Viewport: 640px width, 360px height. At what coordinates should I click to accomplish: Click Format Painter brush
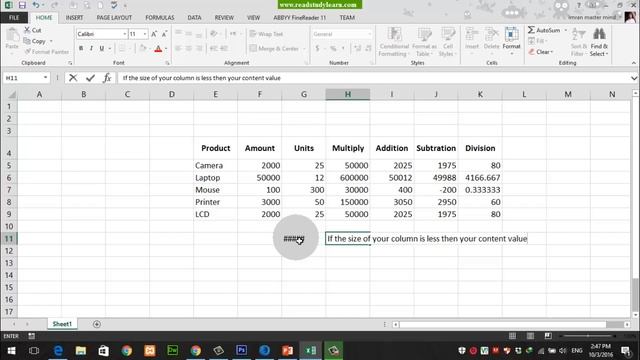(47, 52)
